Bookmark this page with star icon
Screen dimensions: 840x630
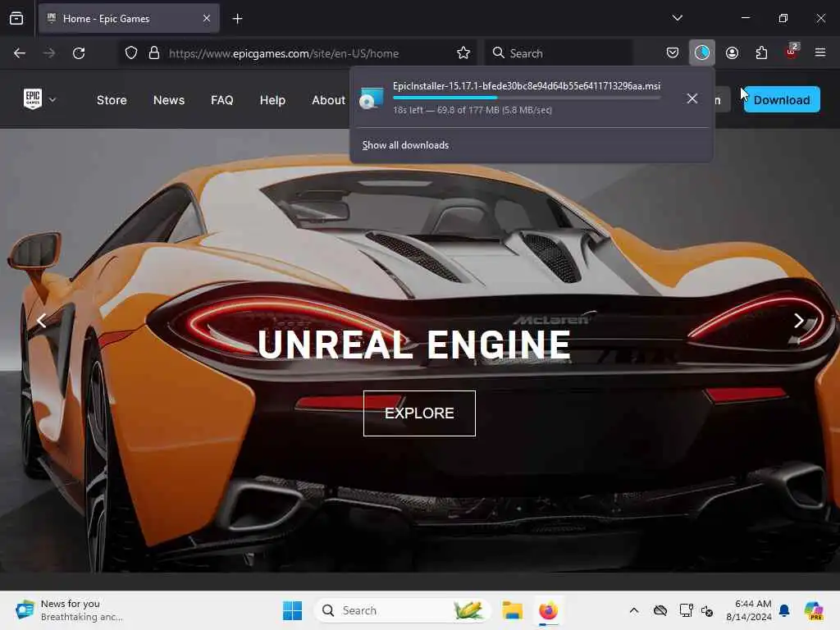463,53
